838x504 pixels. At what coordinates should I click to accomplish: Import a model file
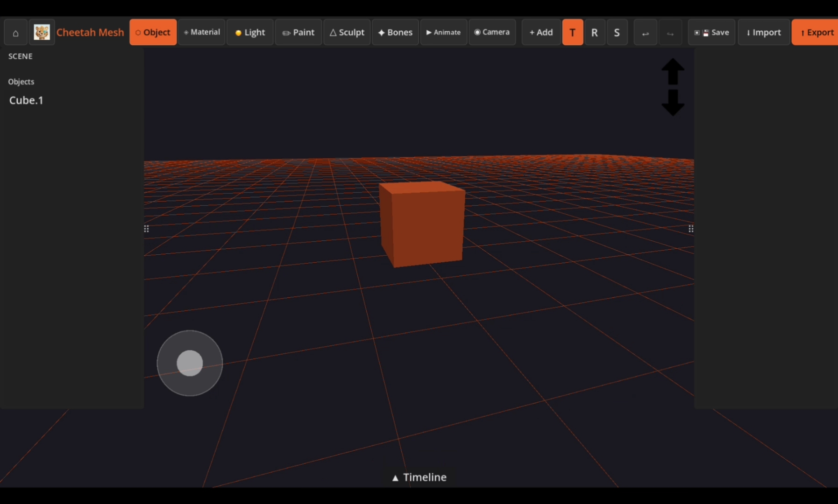pos(764,32)
